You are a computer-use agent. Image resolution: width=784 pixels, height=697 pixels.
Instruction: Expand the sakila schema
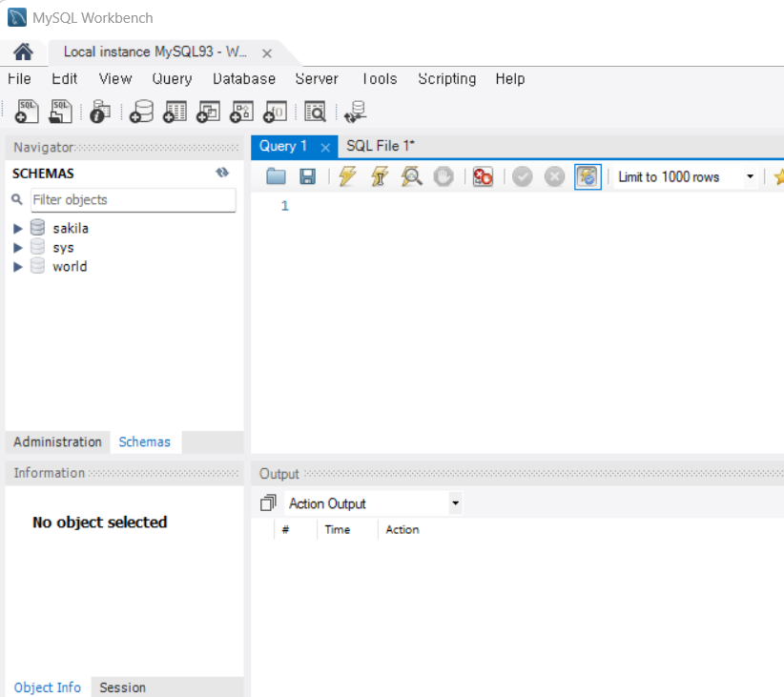18,229
